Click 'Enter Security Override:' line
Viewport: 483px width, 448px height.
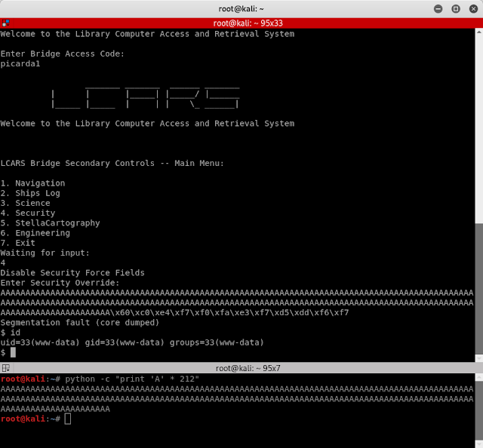(60, 283)
